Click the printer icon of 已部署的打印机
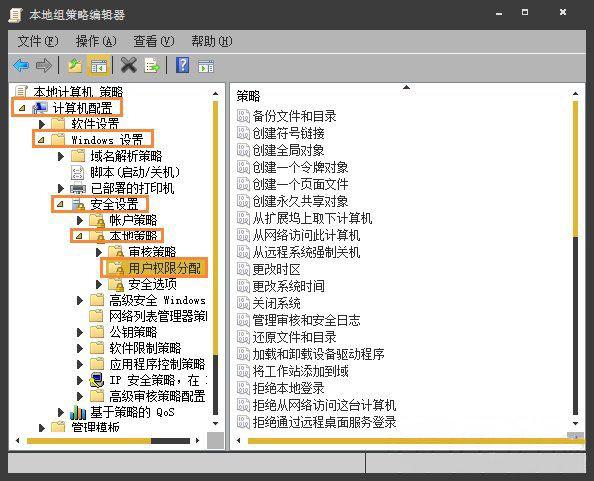 78,188
